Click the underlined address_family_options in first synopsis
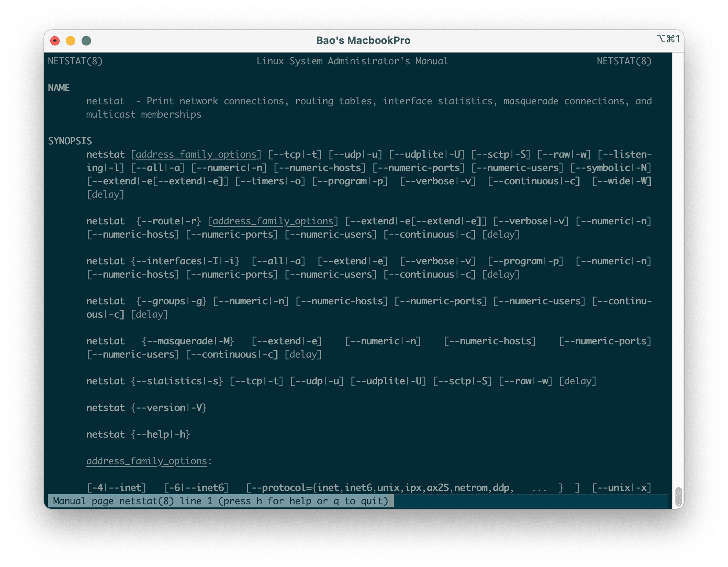 (196, 154)
